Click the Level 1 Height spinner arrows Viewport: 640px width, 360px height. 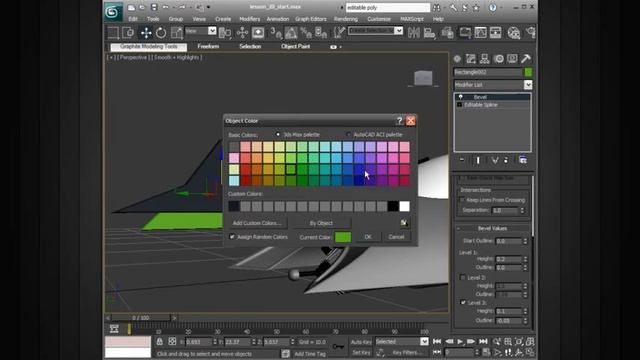(525, 259)
